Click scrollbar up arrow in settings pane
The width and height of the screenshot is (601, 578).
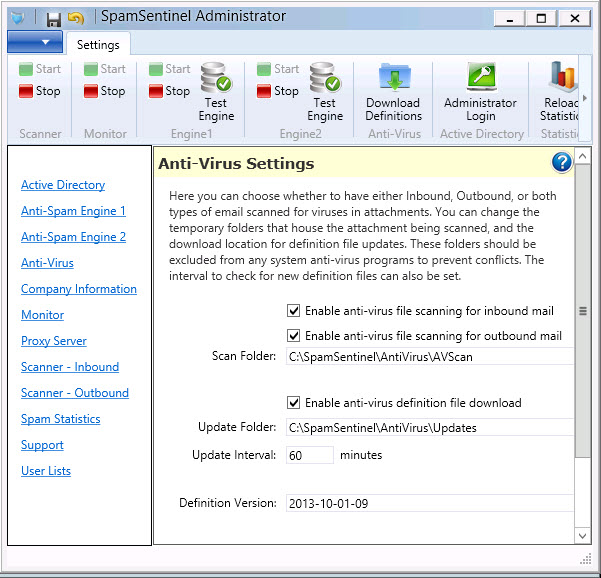[x=583, y=156]
